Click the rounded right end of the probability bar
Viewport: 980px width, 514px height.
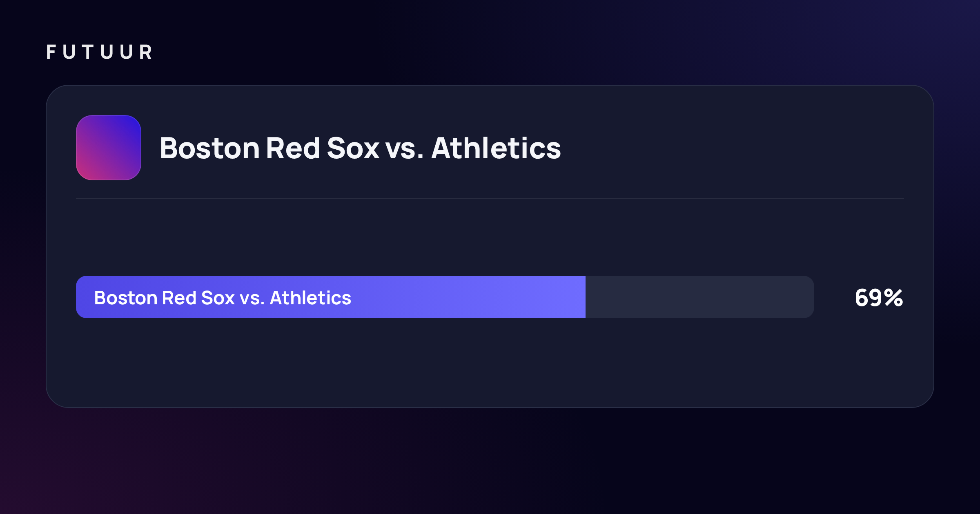point(808,297)
